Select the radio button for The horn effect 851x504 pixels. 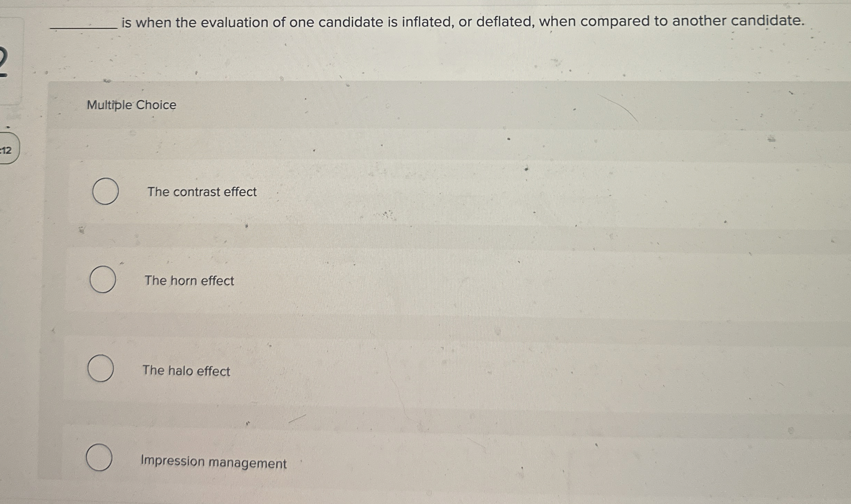click(x=103, y=281)
